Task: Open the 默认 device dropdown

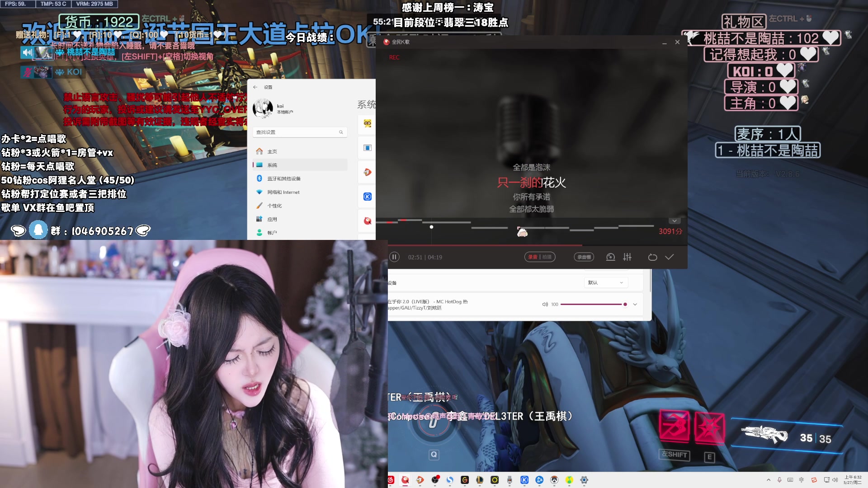Action: 606,283
